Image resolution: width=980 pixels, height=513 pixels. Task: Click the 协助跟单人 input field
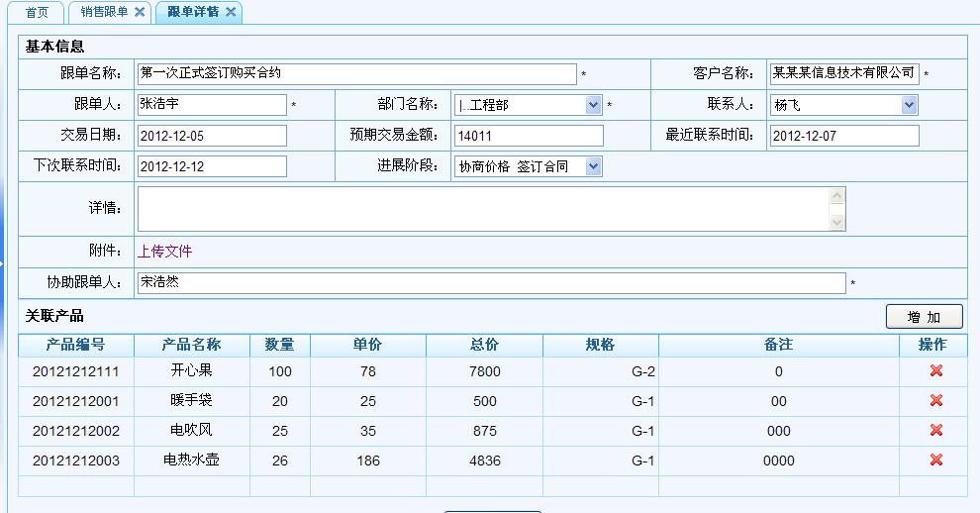point(491,283)
